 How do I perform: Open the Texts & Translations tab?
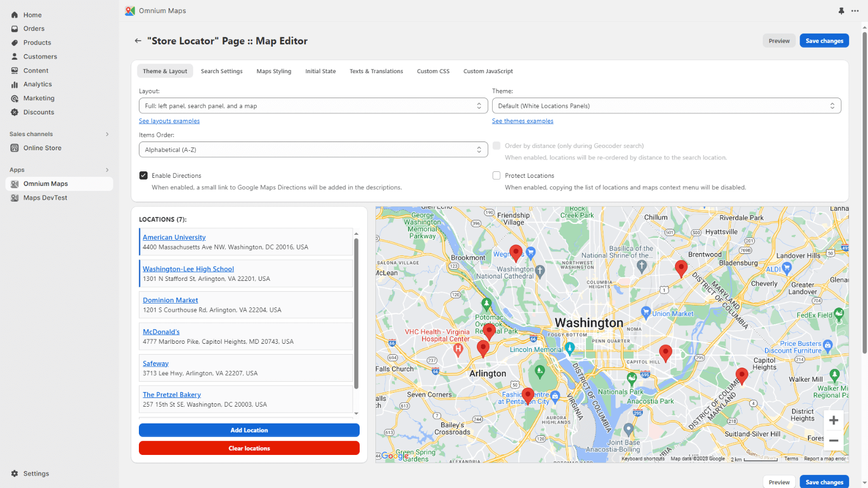point(376,71)
